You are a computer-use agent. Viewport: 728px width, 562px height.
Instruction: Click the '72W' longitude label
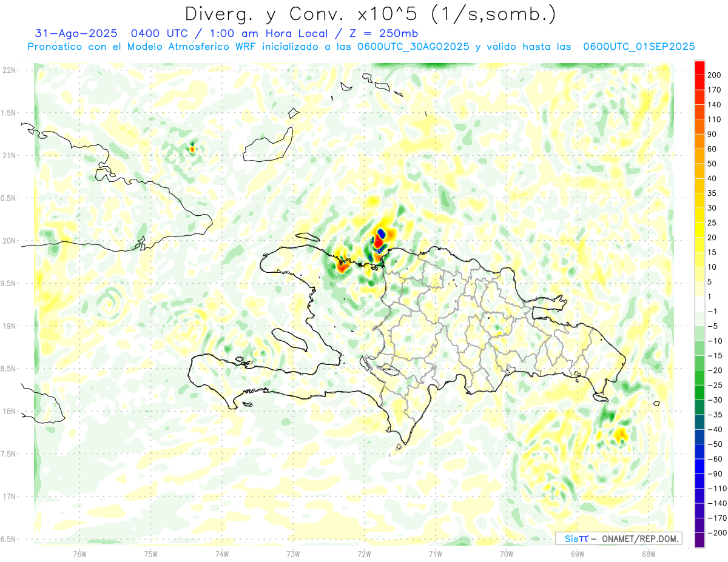point(364,554)
